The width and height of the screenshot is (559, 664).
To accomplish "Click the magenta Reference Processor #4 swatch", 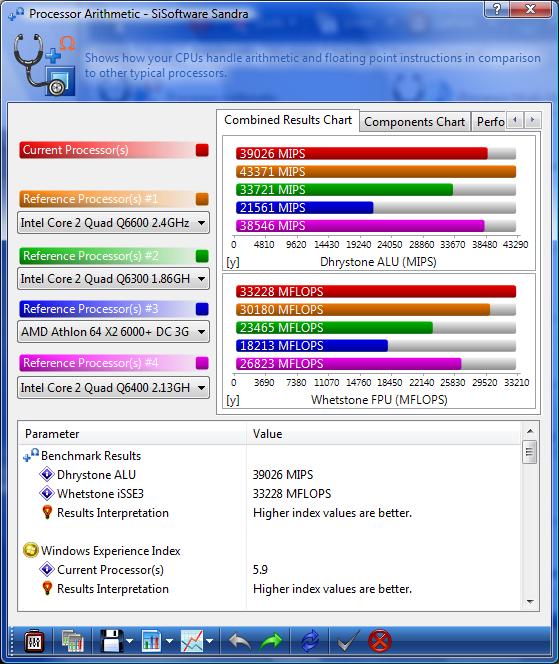I will pos(202,363).
